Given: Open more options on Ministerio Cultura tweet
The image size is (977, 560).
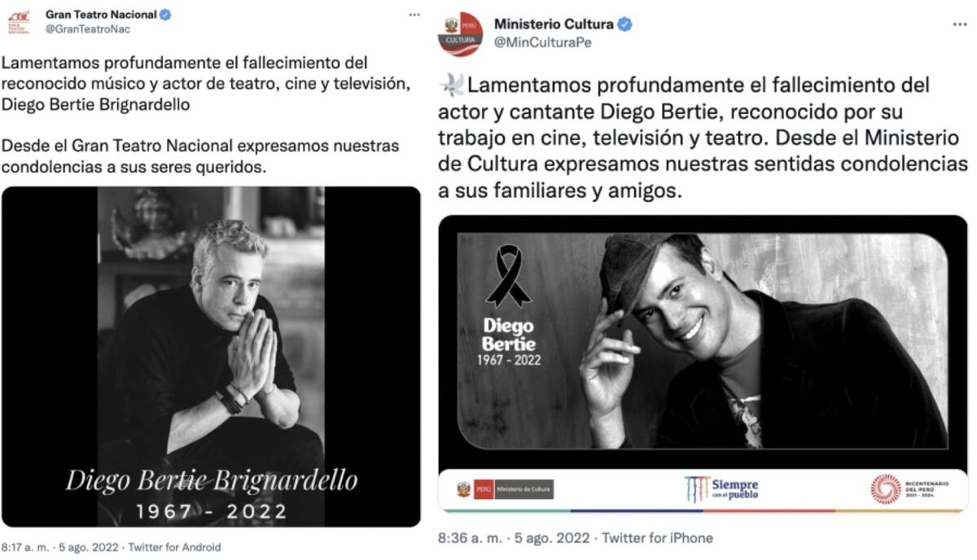Looking at the screenshot, I should point(959,24).
